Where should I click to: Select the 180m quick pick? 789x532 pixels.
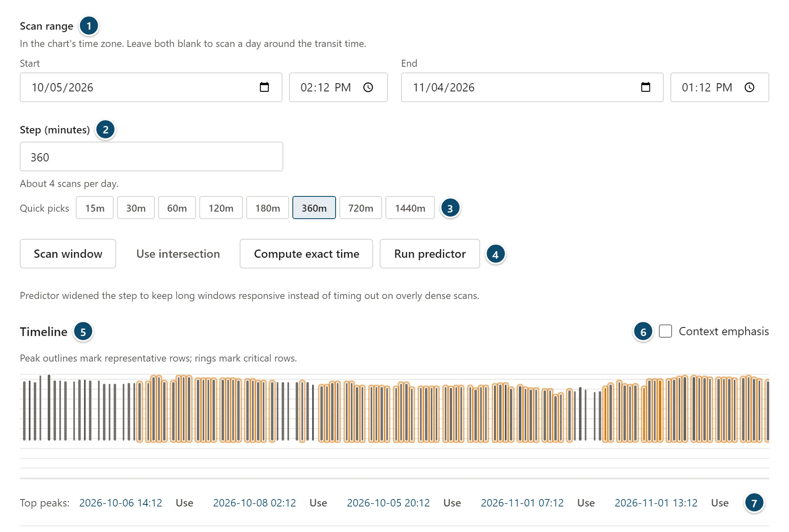pos(268,208)
